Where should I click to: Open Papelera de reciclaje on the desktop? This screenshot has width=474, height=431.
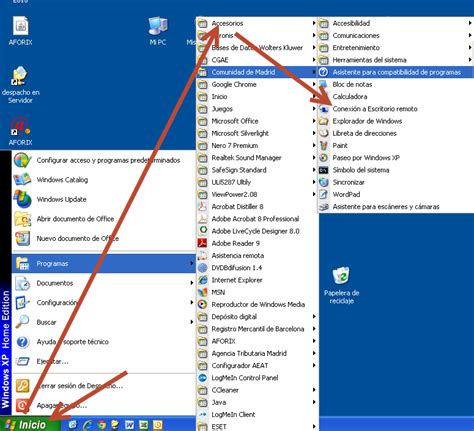(x=341, y=275)
